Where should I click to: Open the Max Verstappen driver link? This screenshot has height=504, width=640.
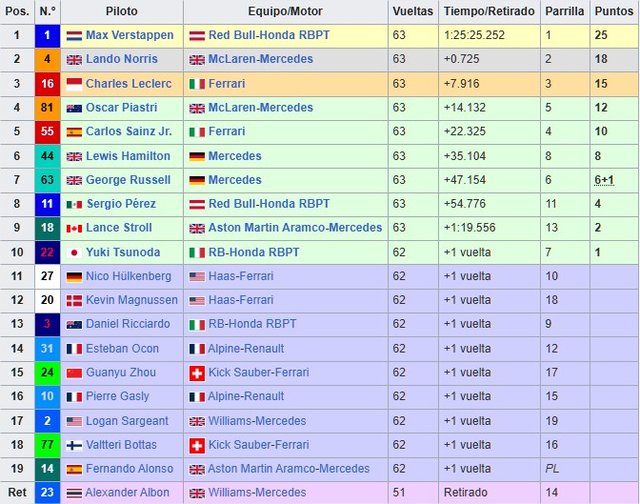coord(130,35)
